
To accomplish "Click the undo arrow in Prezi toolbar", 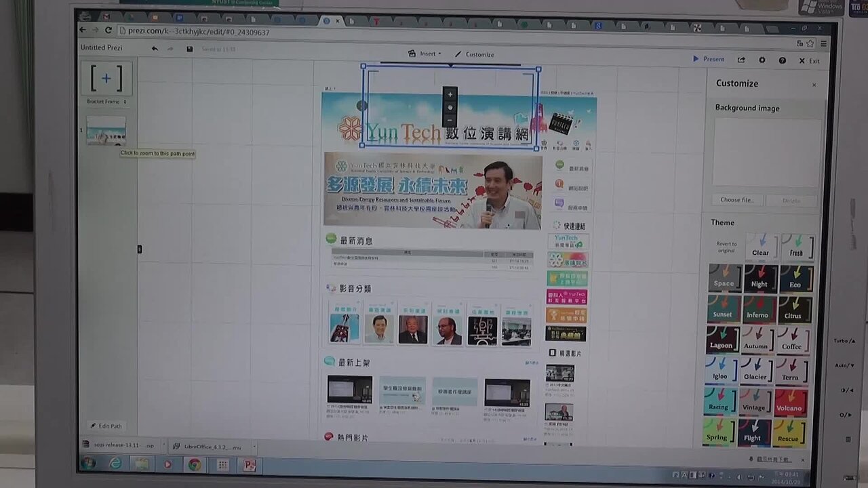I will pyautogui.click(x=155, y=49).
